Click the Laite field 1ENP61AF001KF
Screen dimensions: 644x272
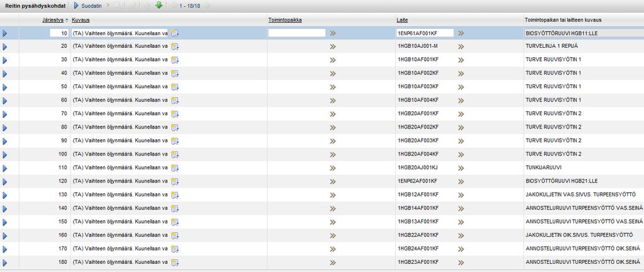[x=425, y=33]
